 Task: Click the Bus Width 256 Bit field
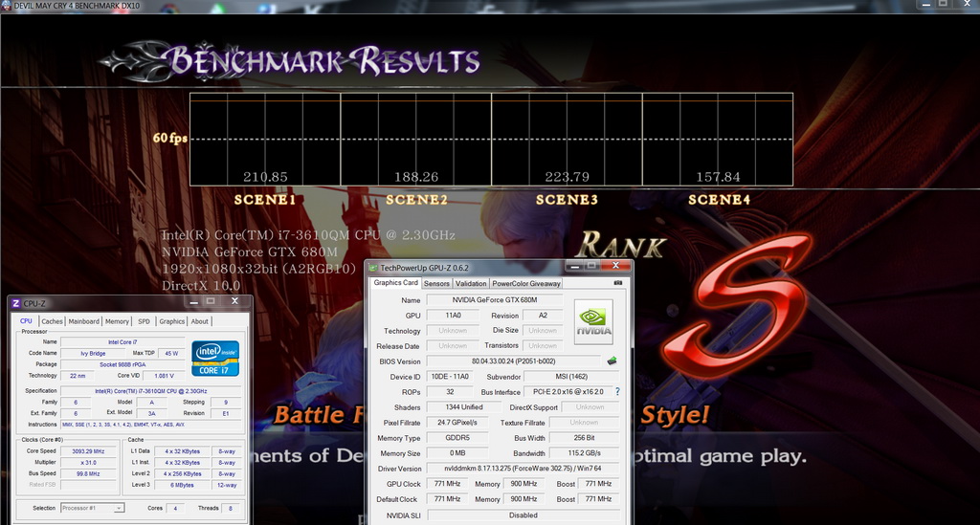(584, 438)
